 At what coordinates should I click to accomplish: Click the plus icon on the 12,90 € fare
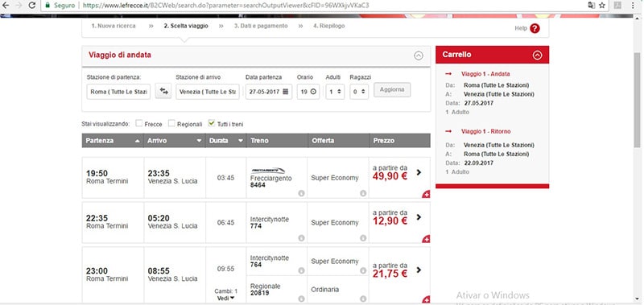(x=427, y=239)
